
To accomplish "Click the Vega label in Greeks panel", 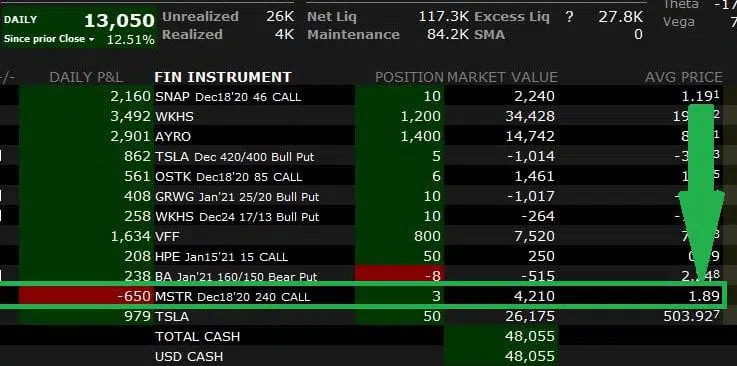I will tap(679, 22).
